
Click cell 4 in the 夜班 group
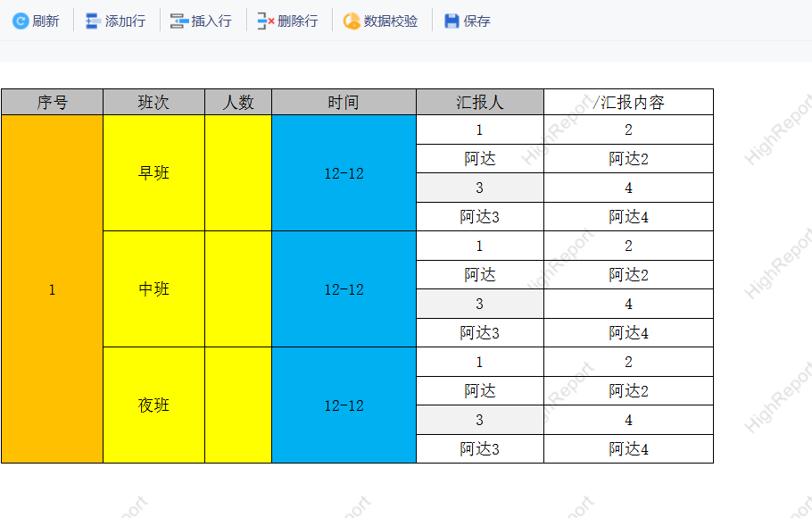coord(629,420)
